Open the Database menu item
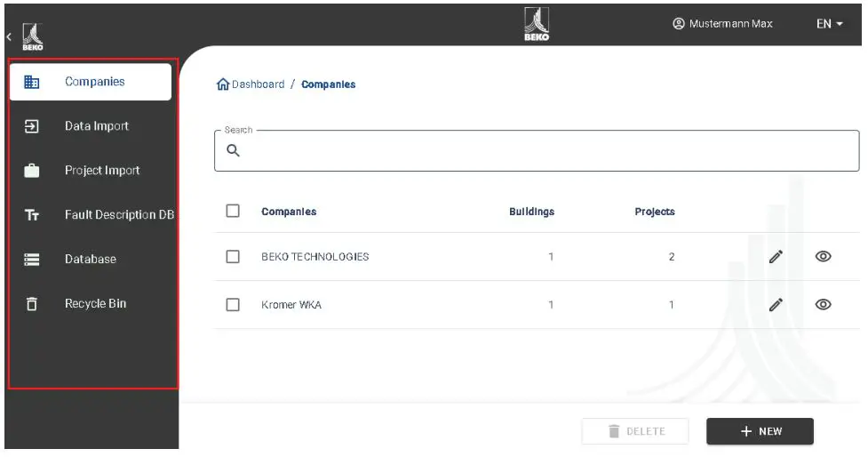 pos(91,260)
